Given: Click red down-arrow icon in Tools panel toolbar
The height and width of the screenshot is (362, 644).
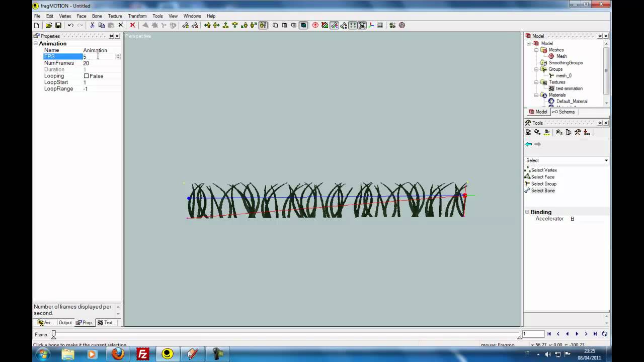Looking at the screenshot, I should click(587, 132).
